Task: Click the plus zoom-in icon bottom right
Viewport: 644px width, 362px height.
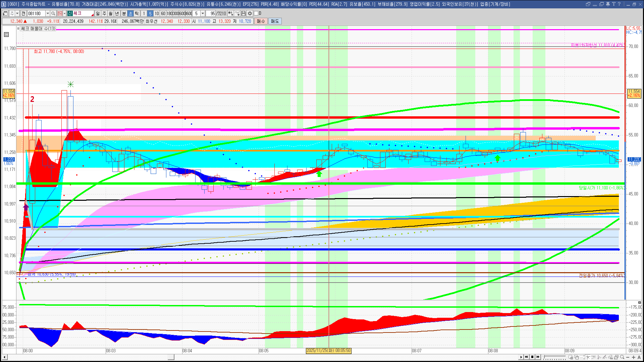Action: point(634,357)
